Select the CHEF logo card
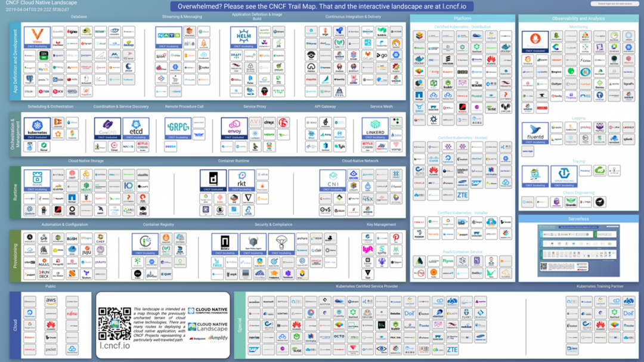The height and width of the screenshot is (362, 644). click(100, 239)
